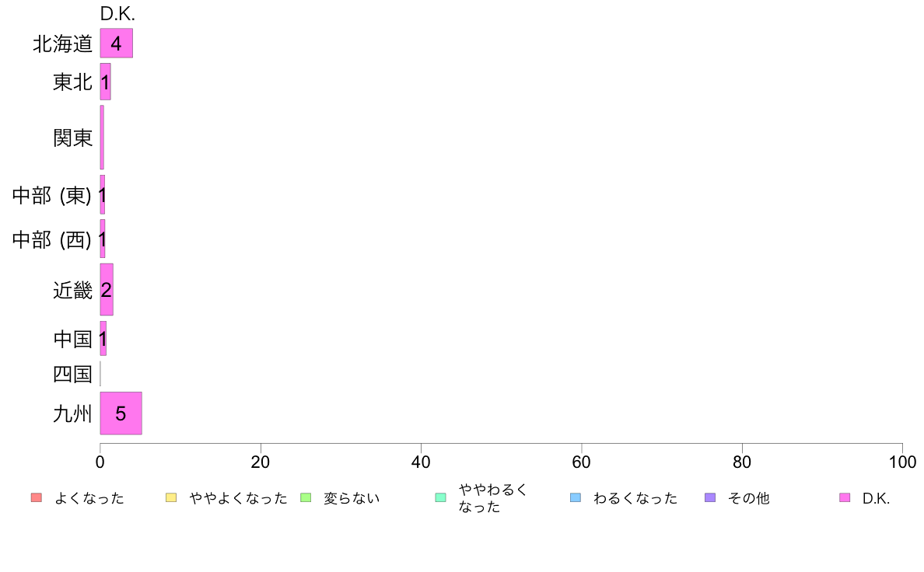The image size is (924, 572).
Task: Select the 九州 bar labeled 5
Action: point(121,413)
